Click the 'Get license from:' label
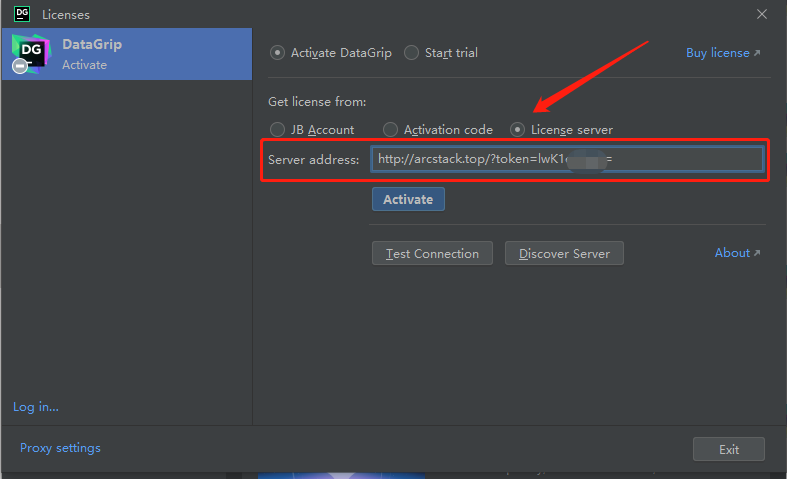Screen dimensions: 787x479 coord(317,102)
